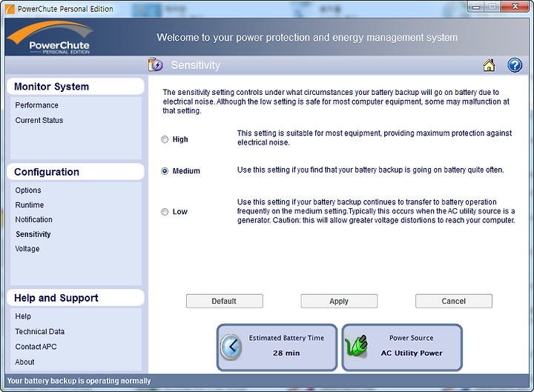The image size is (534, 392).
Task: Click the Sensitivity battery header icon
Action: [156, 64]
